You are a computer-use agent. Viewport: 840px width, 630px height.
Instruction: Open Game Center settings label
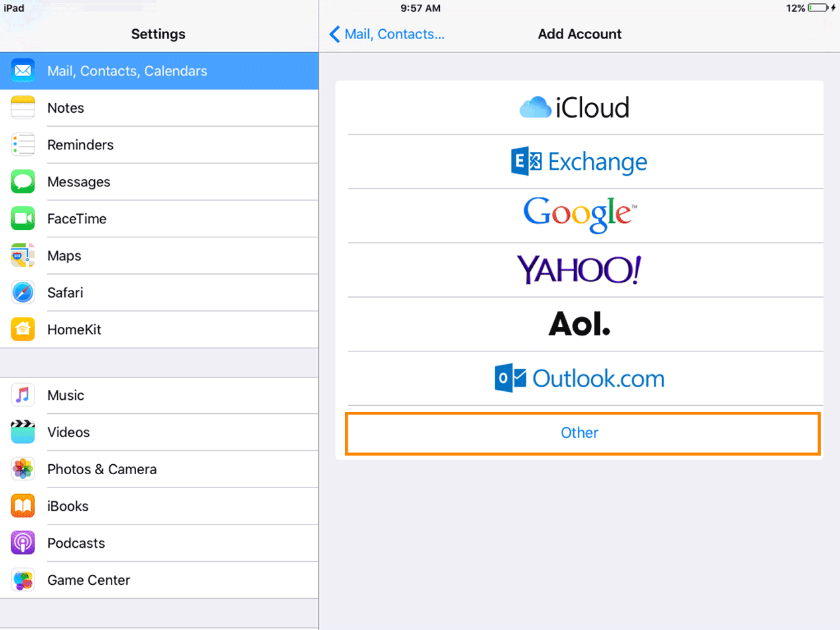(89, 580)
